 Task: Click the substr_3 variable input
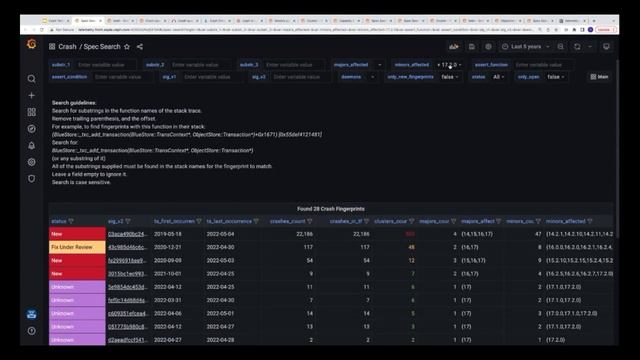[293, 65]
